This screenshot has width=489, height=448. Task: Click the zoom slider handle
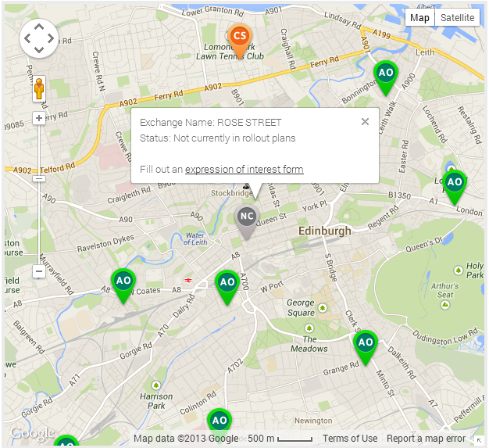click(x=39, y=178)
